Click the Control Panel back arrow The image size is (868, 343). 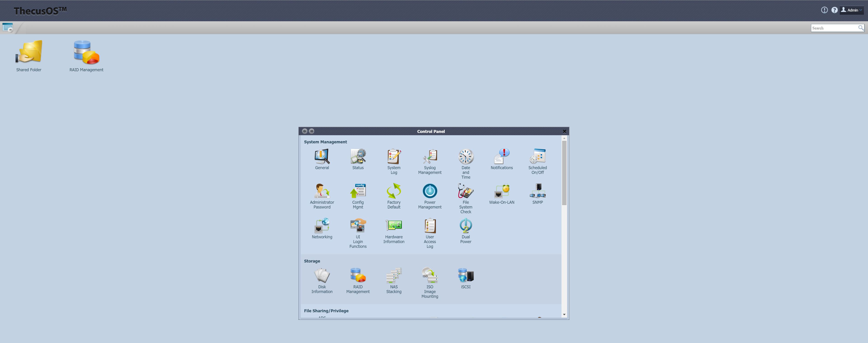click(305, 131)
